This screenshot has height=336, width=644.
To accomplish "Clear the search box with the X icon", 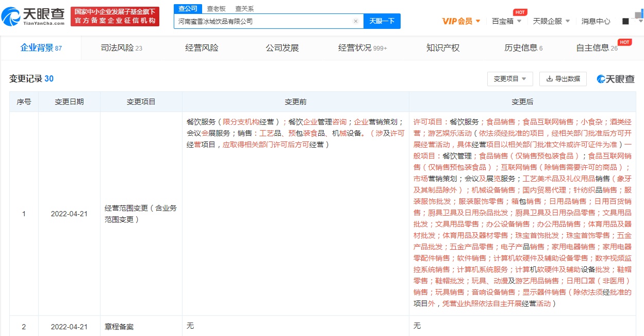I will tap(356, 21).
